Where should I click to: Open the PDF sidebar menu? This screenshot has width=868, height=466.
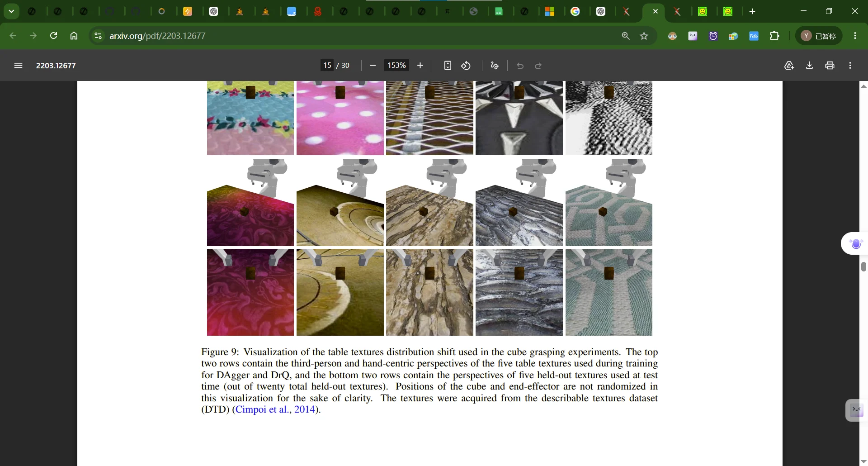click(18, 66)
